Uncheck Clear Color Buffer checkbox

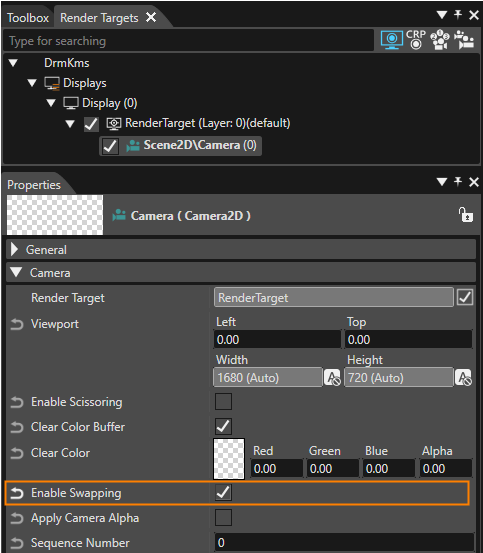(223, 426)
